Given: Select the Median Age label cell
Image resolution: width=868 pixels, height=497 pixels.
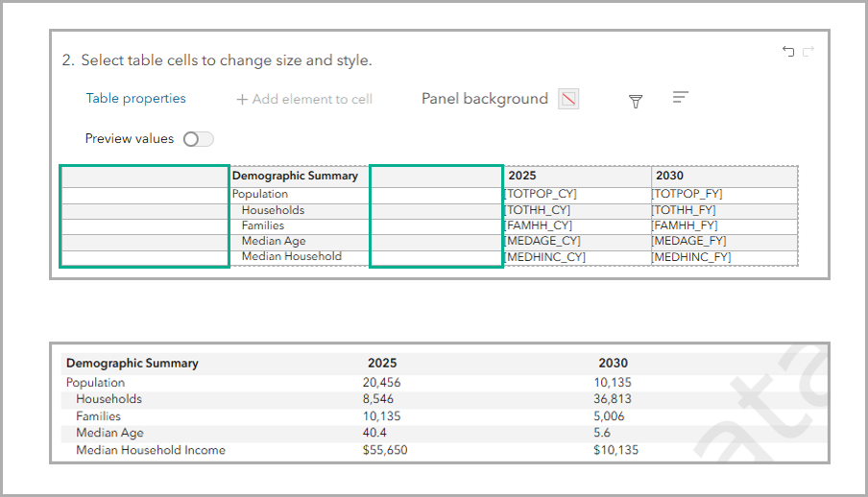Looking at the screenshot, I should (x=299, y=241).
